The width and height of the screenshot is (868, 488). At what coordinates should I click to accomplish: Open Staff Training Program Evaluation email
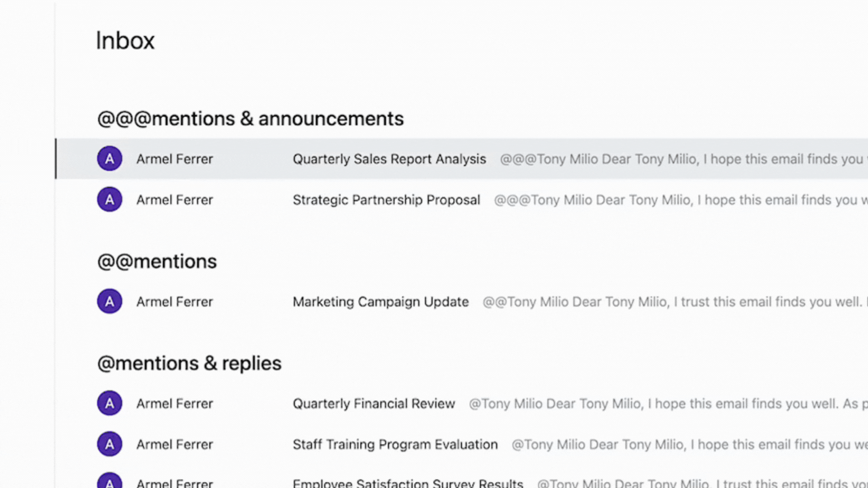click(395, 445)
